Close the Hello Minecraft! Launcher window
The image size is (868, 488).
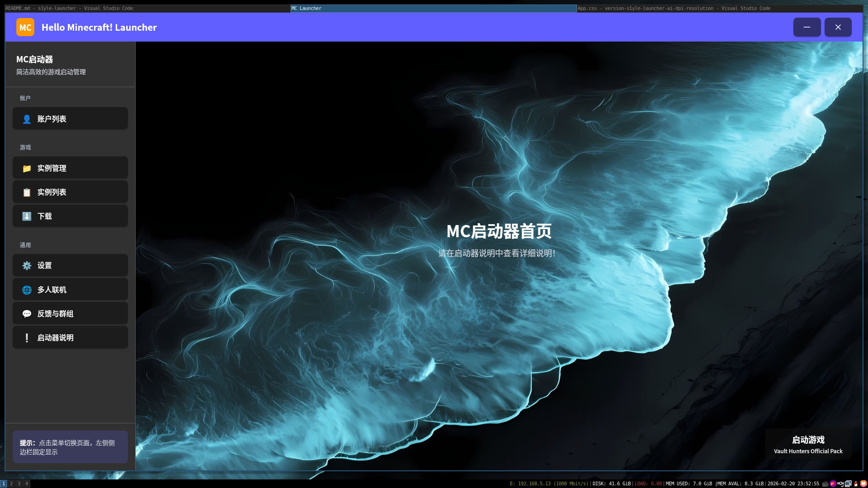point(838,27)
